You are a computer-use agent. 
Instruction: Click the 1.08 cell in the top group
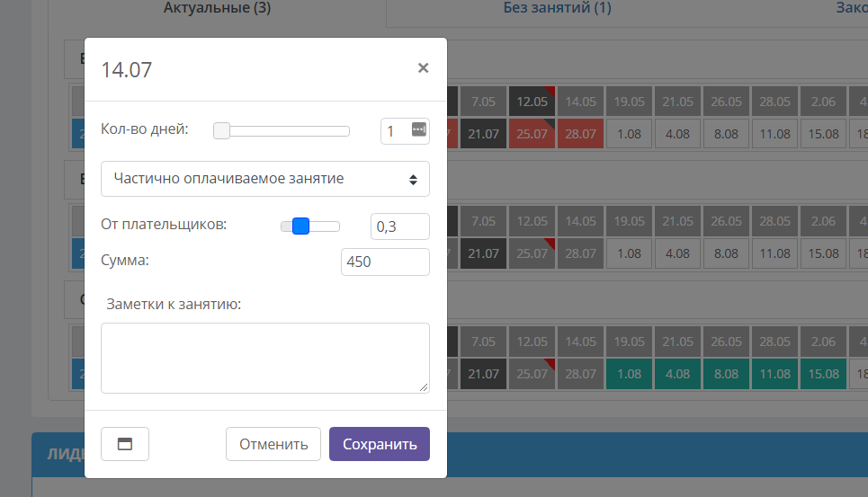[630, 134]
